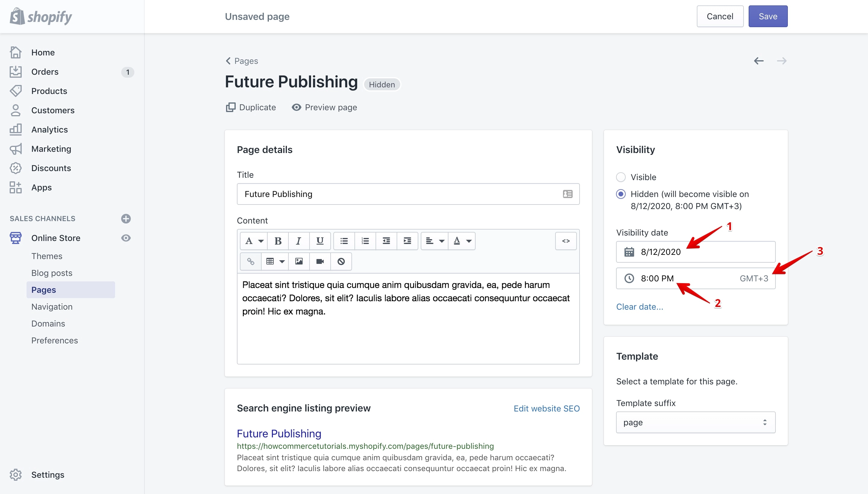The width and height of the screenshot is (868, 494).
Task: Insert image into content
Action: coord(299,261)
